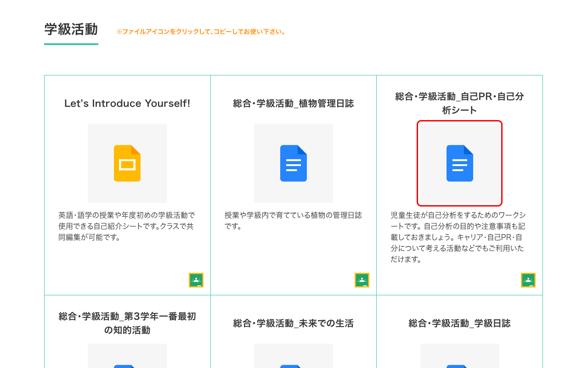Open the Let's Introduce Yourself! Slides file icon
Viewport: 588px width, 368px height.
click(x=127, y=163)
